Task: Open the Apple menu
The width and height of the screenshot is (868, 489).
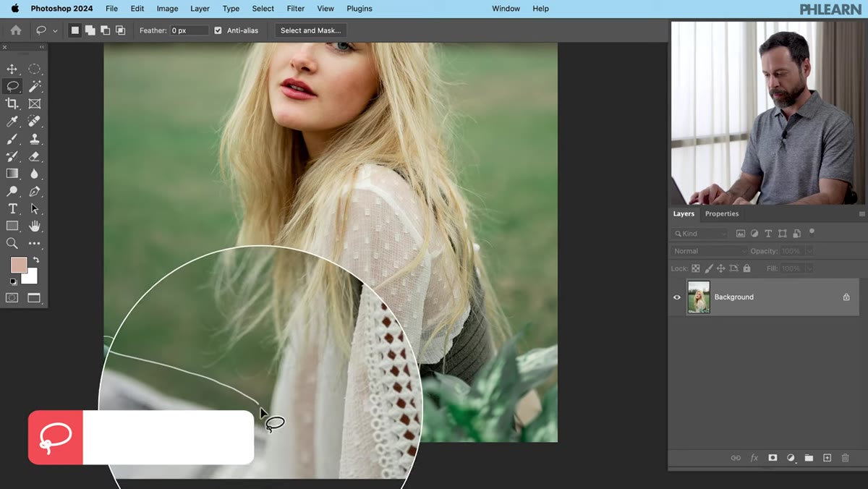Action: pyautogui.click(x=14, y=9)
